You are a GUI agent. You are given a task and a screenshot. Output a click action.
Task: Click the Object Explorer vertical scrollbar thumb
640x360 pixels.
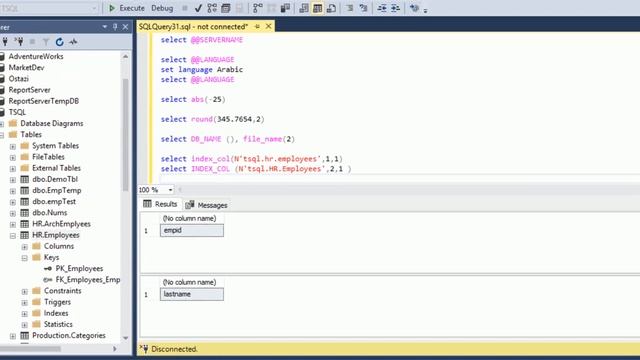125,135
